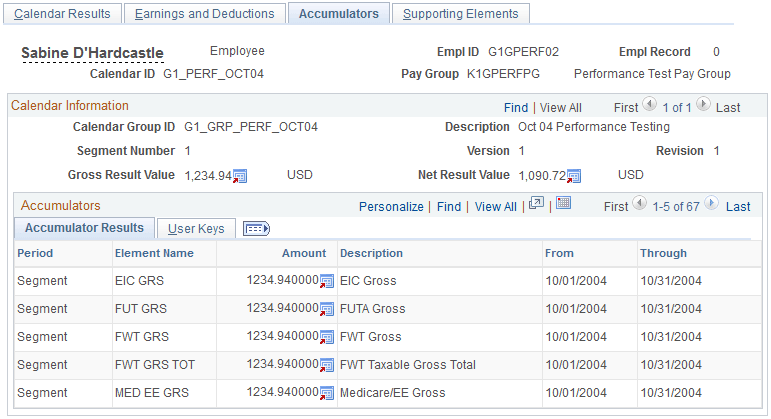Screen dimensions: 771x419
Task: Select EIC GRS element name cell
Action: tap(139, 281)
